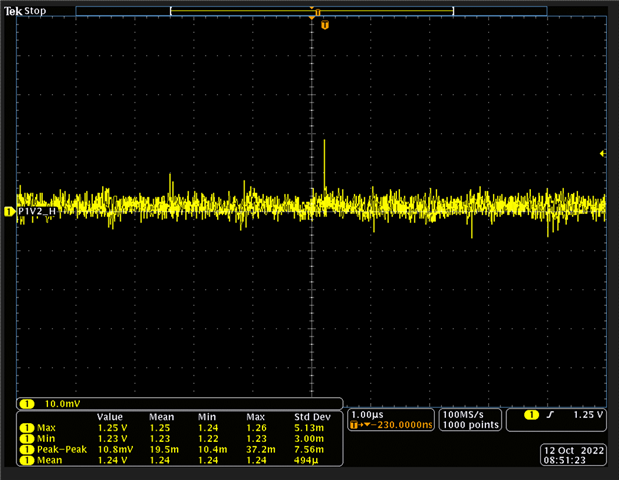Viewport: 619px width, 480px height.
Task: Click the 1.00µs horizontal scale readout
Action: click(x=367, y=414)
